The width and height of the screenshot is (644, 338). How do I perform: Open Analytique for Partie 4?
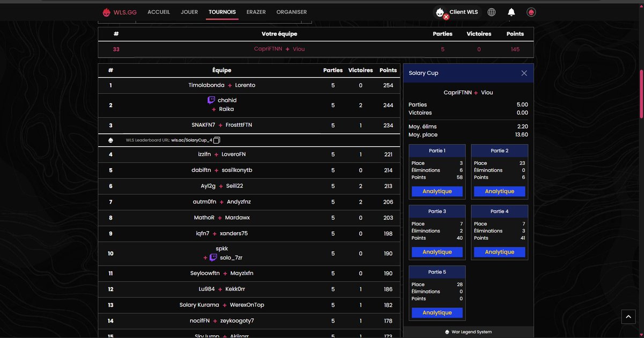(500, 252)
